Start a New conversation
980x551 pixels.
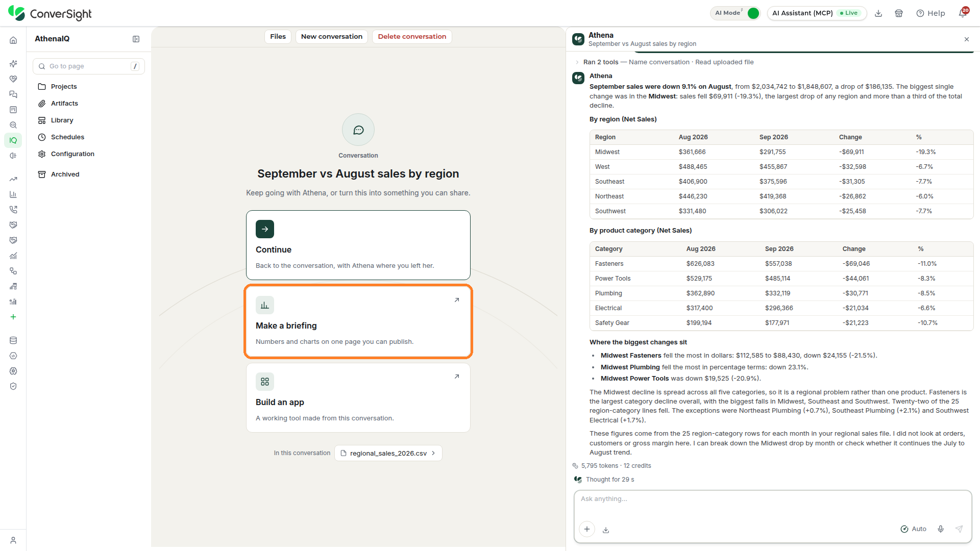[x=332, y=37]
